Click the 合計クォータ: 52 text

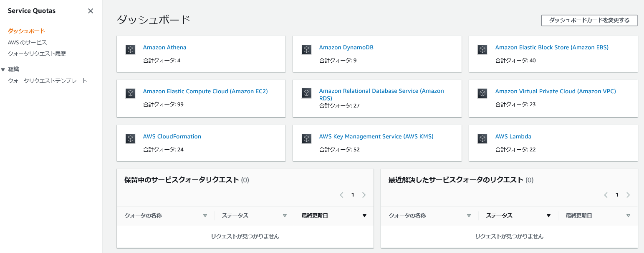pyautogui.click(x=339, y=149)
